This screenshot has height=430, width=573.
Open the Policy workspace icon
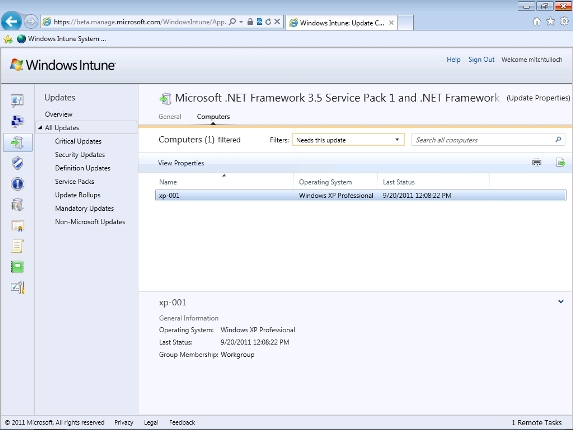tap(17, 246)
